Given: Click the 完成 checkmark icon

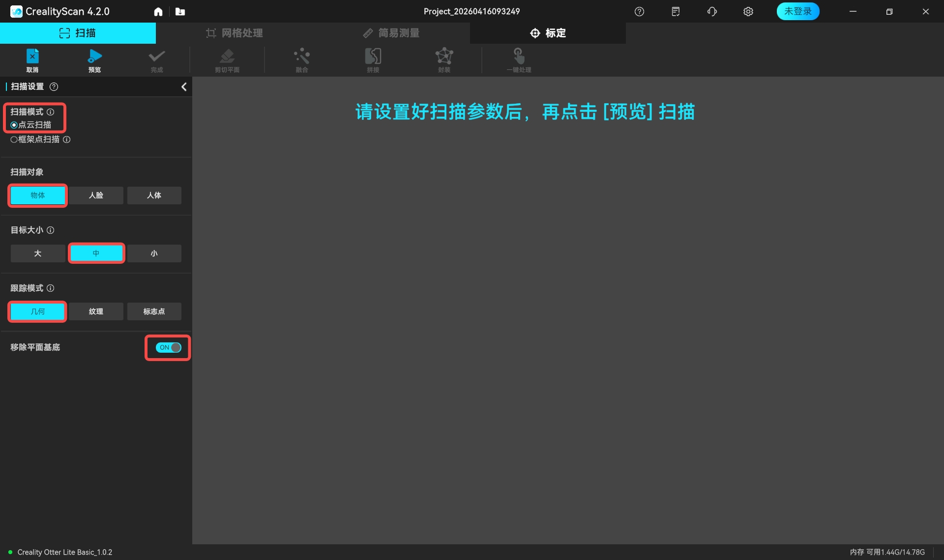Looking at the screenshot, I should [x=156, y=56].
